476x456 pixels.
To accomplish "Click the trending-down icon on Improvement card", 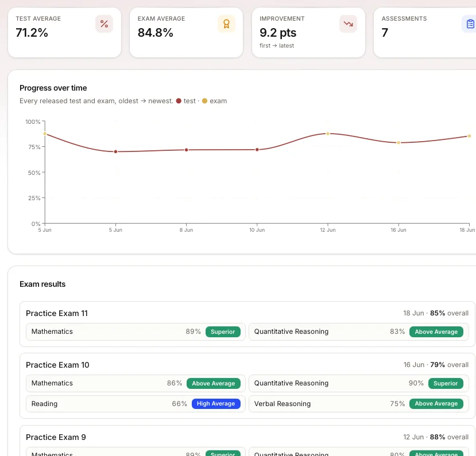I will click(348, 24).
